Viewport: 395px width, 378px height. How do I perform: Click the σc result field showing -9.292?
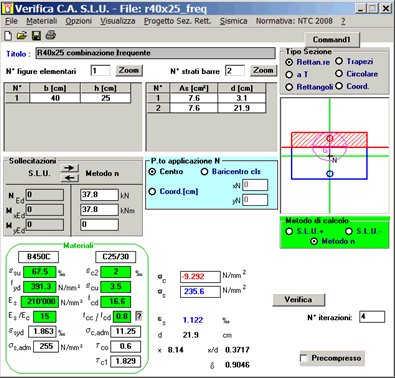[200, 277]
